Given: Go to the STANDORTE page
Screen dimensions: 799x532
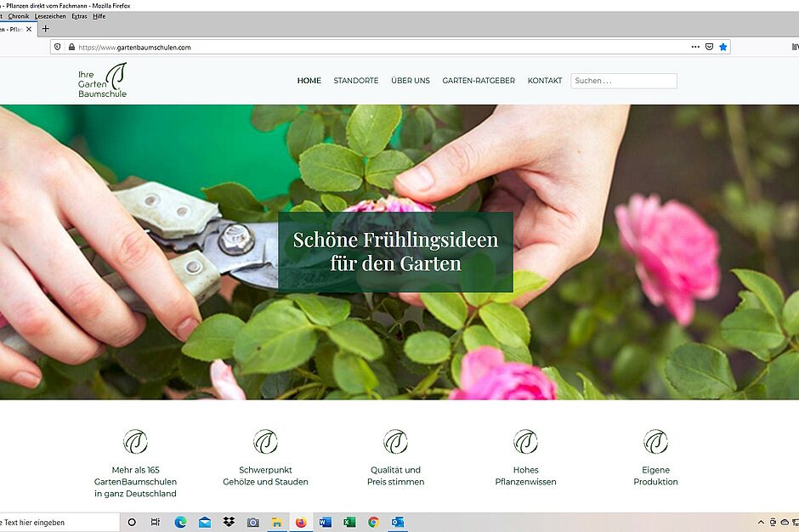Looking at the screenshot, I should pyautogui.click(x=355, y=81).
